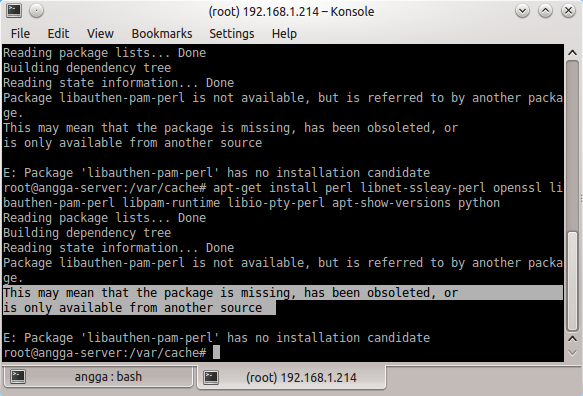Open the Settings menu

[x=232, y=33]
